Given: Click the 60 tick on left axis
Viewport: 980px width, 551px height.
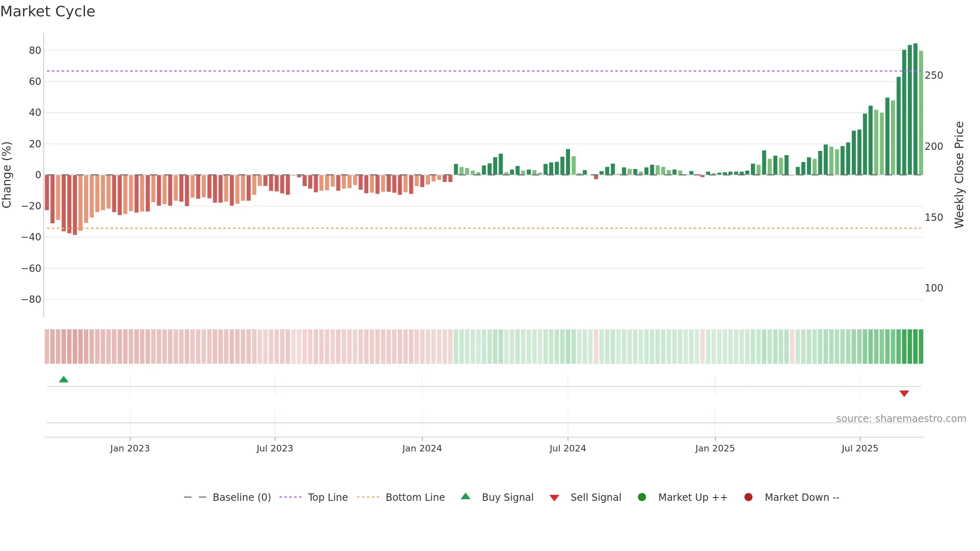Looking at the screenshot, I should 35,82.
